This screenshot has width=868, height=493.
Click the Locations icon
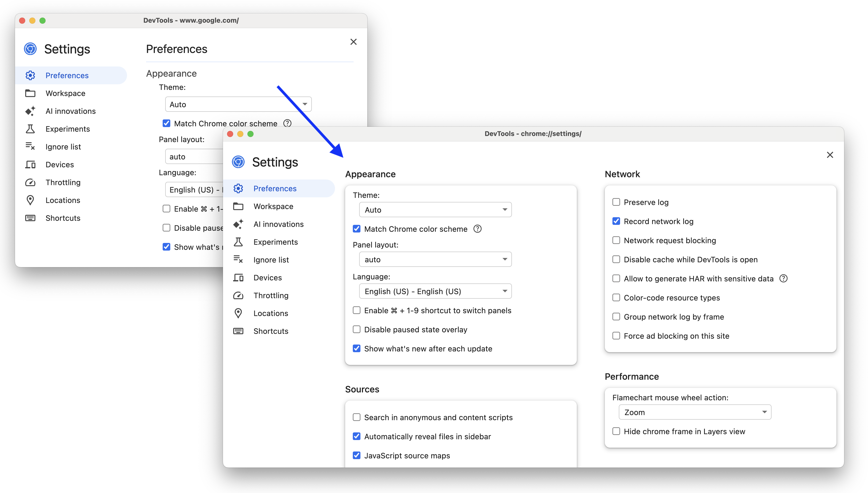coord(239,313)
